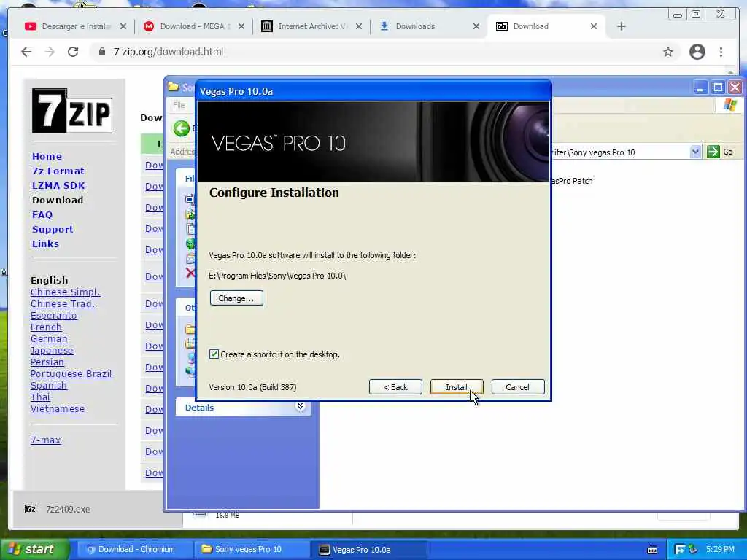This screenshot has height=560, width=747.
Task: Click the 7-ZIP logo
Action: pos(72,111)
